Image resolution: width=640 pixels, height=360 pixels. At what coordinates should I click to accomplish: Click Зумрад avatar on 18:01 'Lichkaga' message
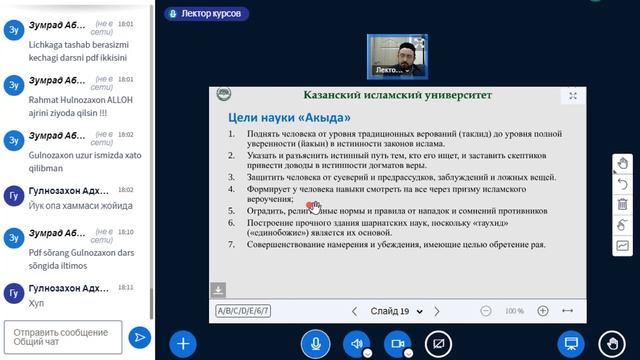coord(14,30)
